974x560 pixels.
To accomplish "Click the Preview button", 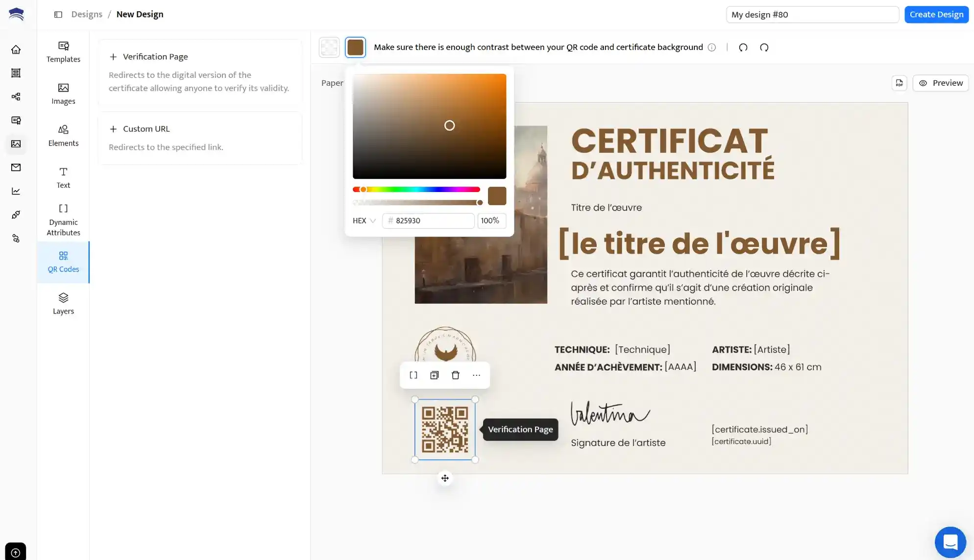I will pyautogui.click(x=940, y=83).
